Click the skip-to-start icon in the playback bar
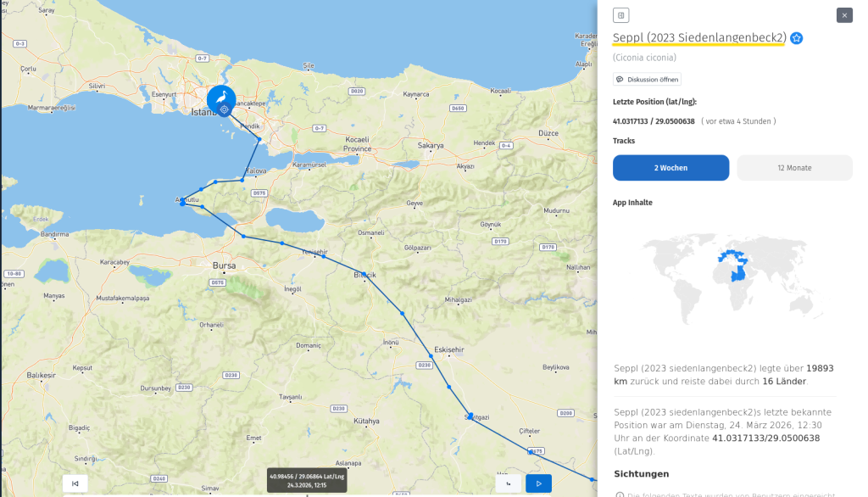 pyautogui.click(x=75, y=483)
